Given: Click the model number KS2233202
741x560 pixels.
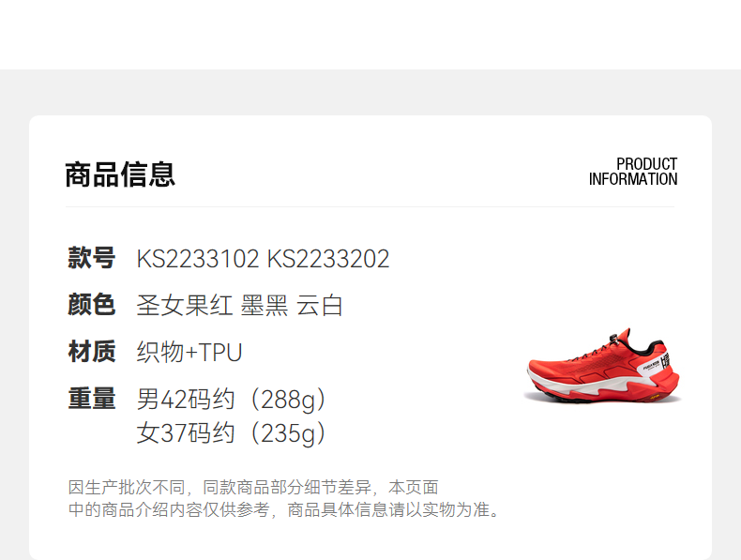Looking at the screenshot, I should 328,259.
